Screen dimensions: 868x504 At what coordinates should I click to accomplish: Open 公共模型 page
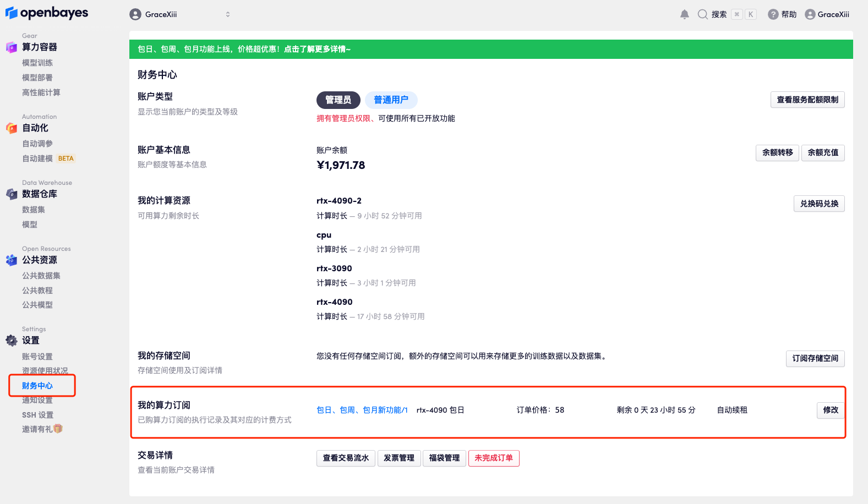37,305
